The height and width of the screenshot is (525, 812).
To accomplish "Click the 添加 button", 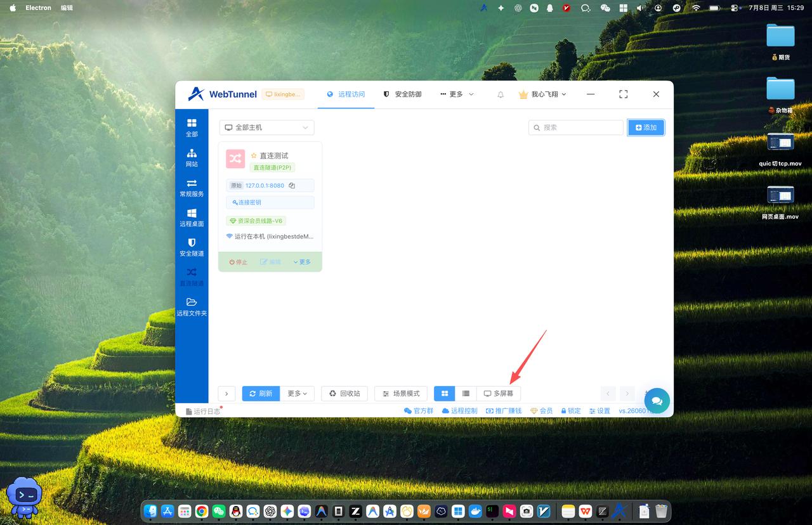I will 646,127.
